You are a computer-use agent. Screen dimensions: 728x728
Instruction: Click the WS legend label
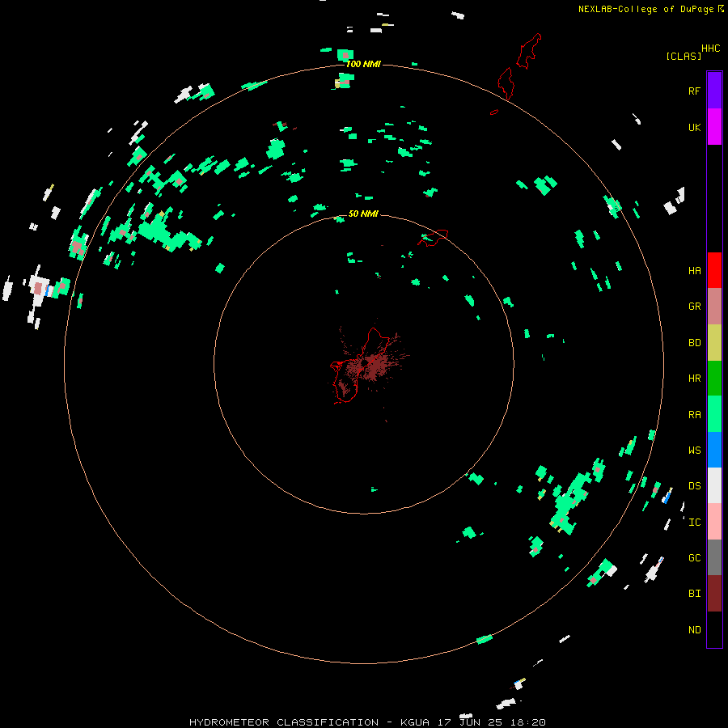coord(694,450)
